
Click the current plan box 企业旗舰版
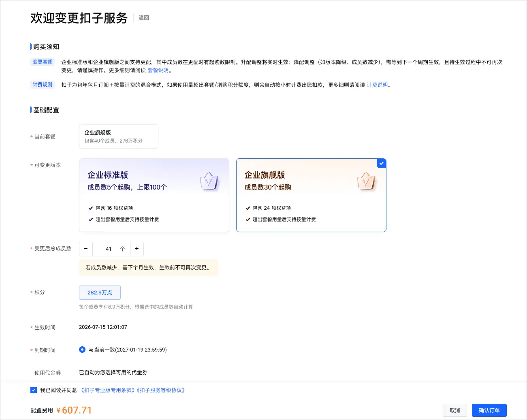(x=119, y=136)
